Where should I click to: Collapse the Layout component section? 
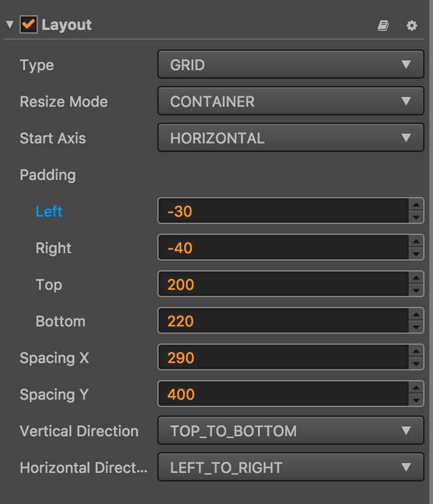(10, 25)
